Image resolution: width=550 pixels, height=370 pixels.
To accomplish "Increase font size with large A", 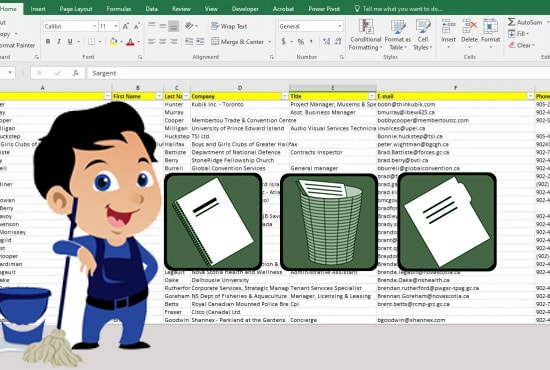I will [x=126, y=26].
